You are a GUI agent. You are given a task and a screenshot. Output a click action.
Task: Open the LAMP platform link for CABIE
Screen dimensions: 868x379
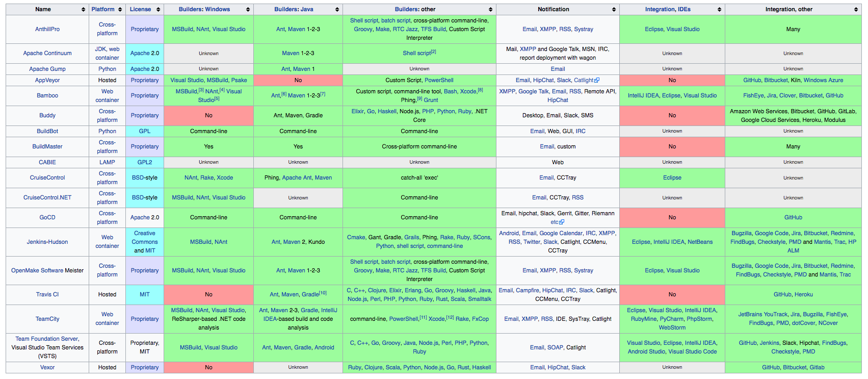pos(107,162)
